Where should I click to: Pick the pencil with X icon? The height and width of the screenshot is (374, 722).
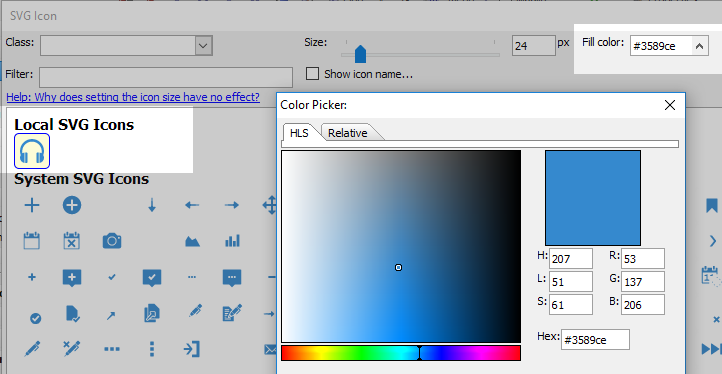71,349
